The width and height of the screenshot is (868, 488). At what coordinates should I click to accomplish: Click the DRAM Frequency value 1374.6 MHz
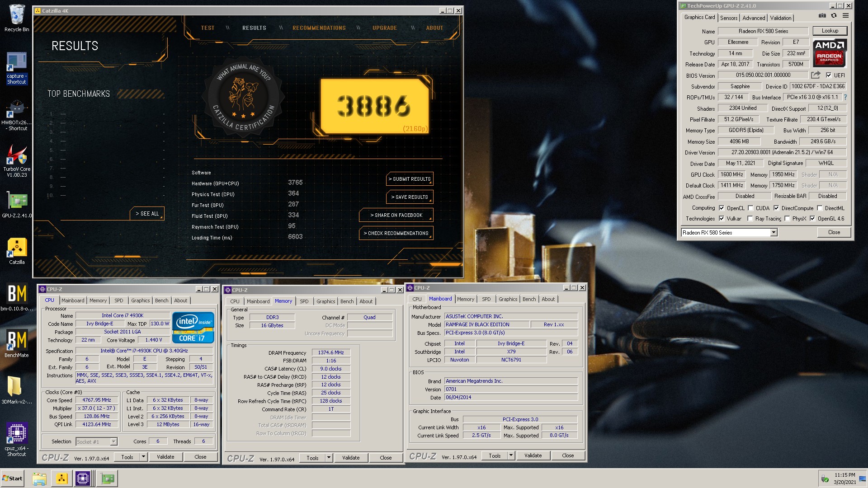(x=331, y=352)
